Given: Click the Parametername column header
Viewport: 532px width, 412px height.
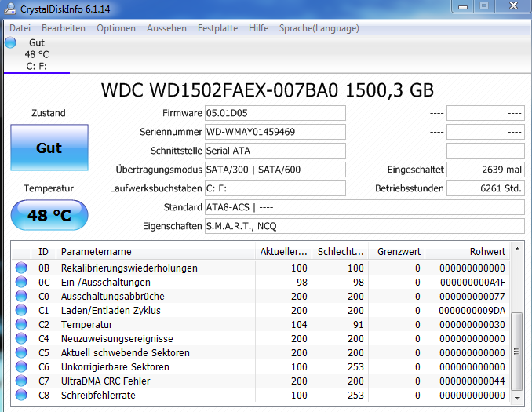Looking at the screenshot, I should click(155, 251).
